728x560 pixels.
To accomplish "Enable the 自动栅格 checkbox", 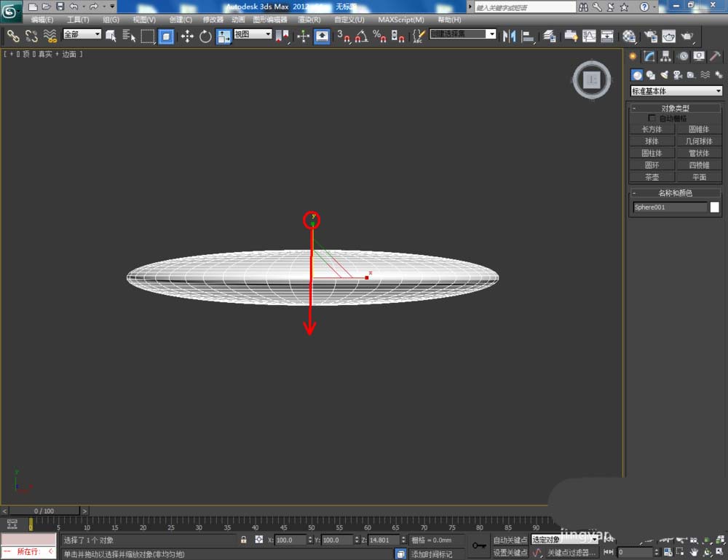I will pyautogui.click(x=652, y=118).
